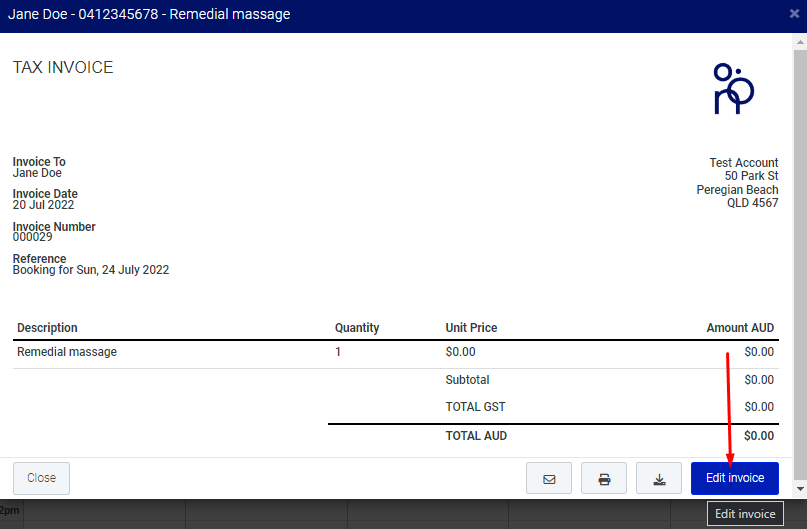The width and height of the screenshot is (807, 529).
Task: Download the invoice with the download icon
Action: 659,478
